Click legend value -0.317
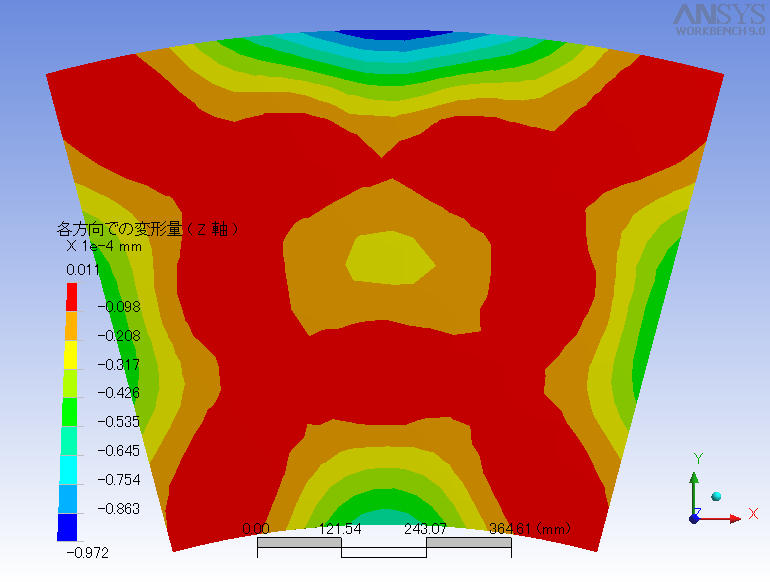The height and width of the screenshot is (582, 770). point(119,365)
